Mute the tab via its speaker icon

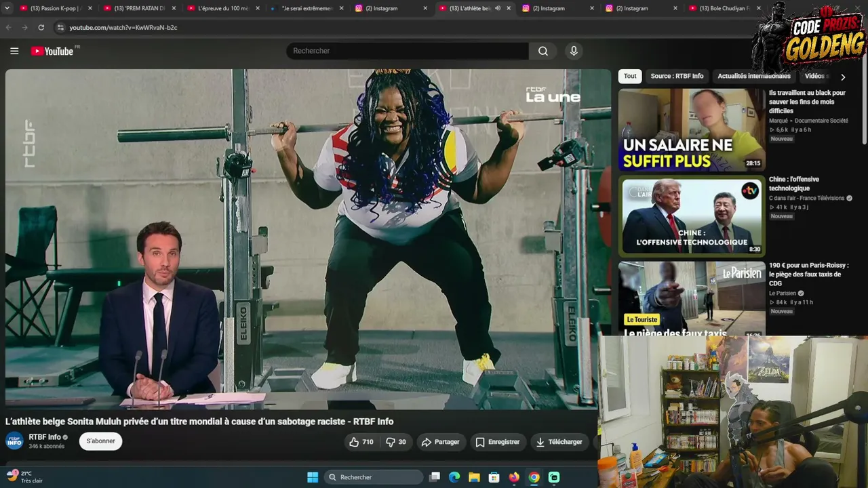498,8
